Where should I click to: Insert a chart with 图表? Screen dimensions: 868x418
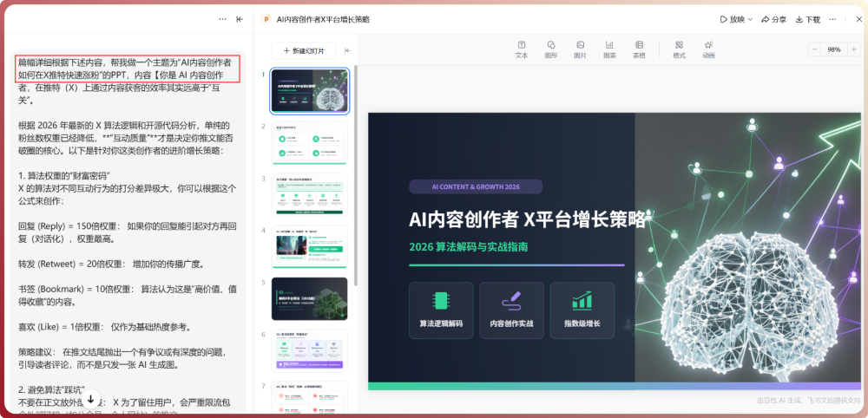(x=609, y=49)
